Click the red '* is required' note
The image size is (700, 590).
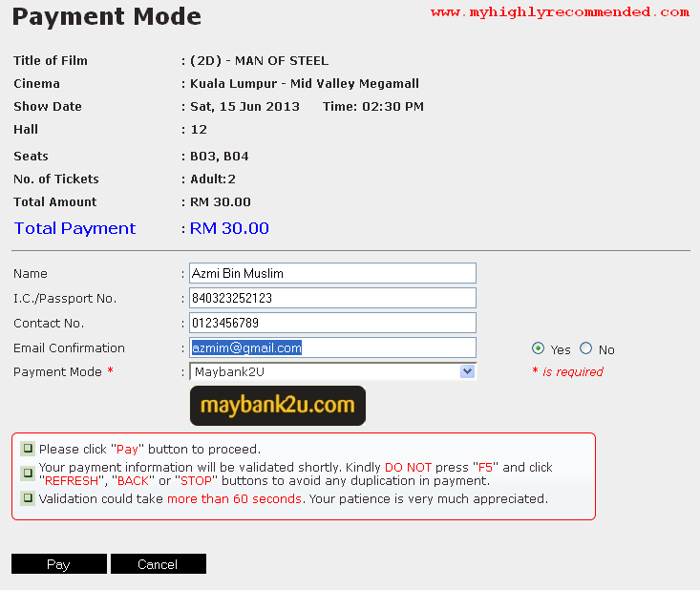(567, 371)
